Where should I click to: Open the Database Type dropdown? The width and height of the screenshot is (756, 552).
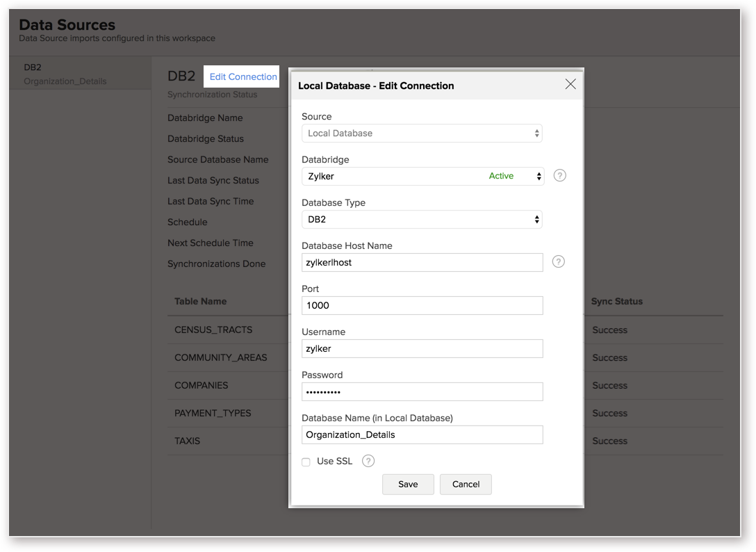tap(422, 220)
